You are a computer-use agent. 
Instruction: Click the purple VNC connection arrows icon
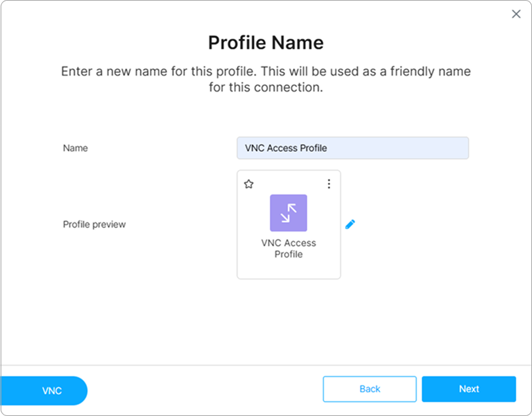coord(289,213)
